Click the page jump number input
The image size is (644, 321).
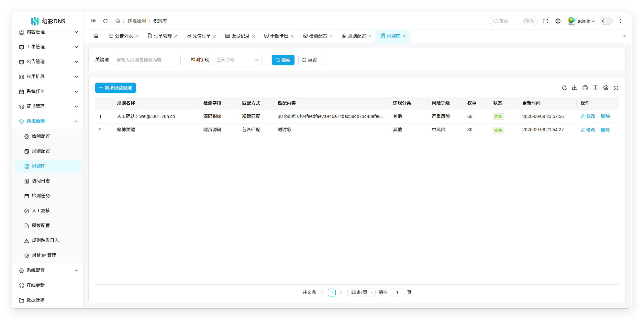(x=397, y=292)
